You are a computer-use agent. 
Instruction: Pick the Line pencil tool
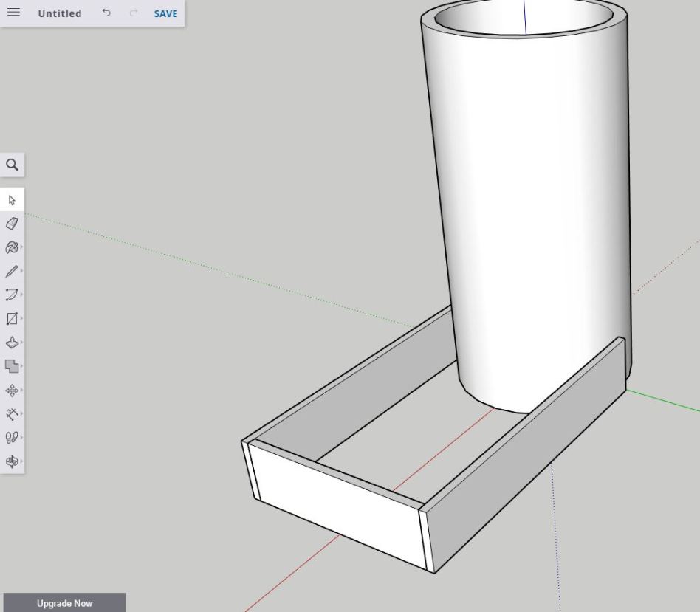[12, 272]
